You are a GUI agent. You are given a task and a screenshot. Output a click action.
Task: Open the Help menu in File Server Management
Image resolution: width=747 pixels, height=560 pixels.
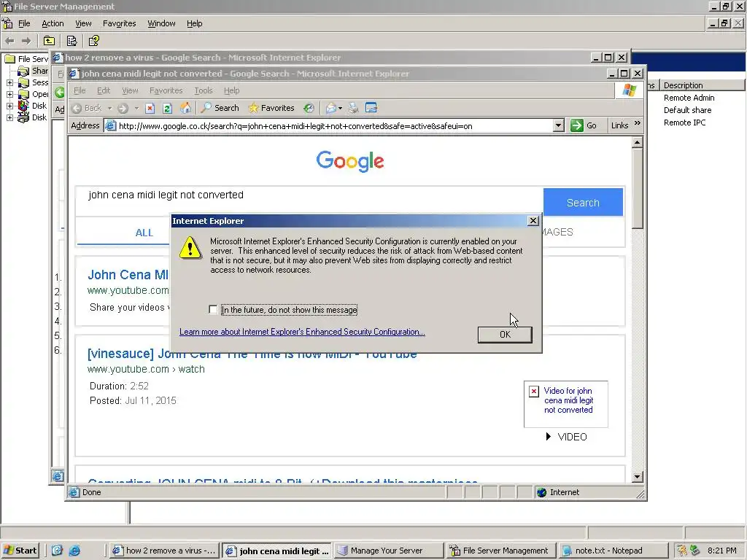click(194, 23)
